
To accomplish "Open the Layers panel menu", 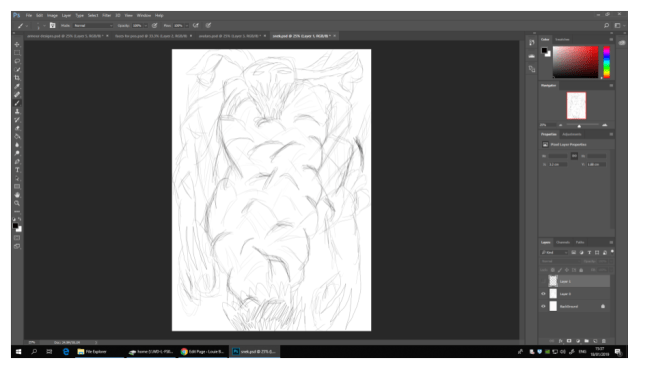I will 611,242.
